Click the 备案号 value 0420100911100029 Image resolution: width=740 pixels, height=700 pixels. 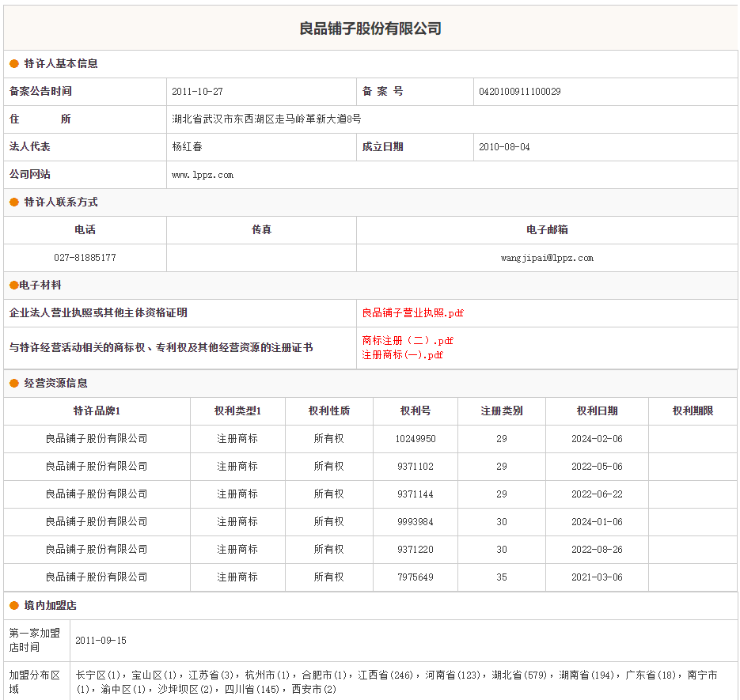point(520,92)
